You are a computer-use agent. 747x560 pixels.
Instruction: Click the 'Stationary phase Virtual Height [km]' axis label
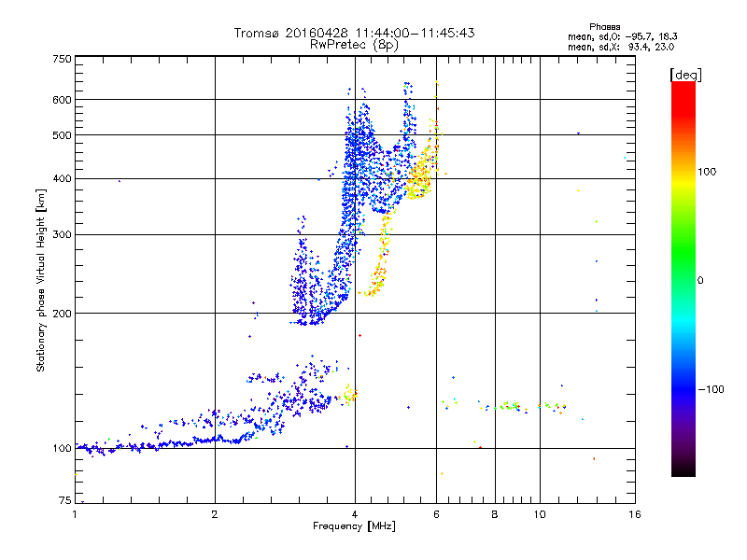pos(40,280)
